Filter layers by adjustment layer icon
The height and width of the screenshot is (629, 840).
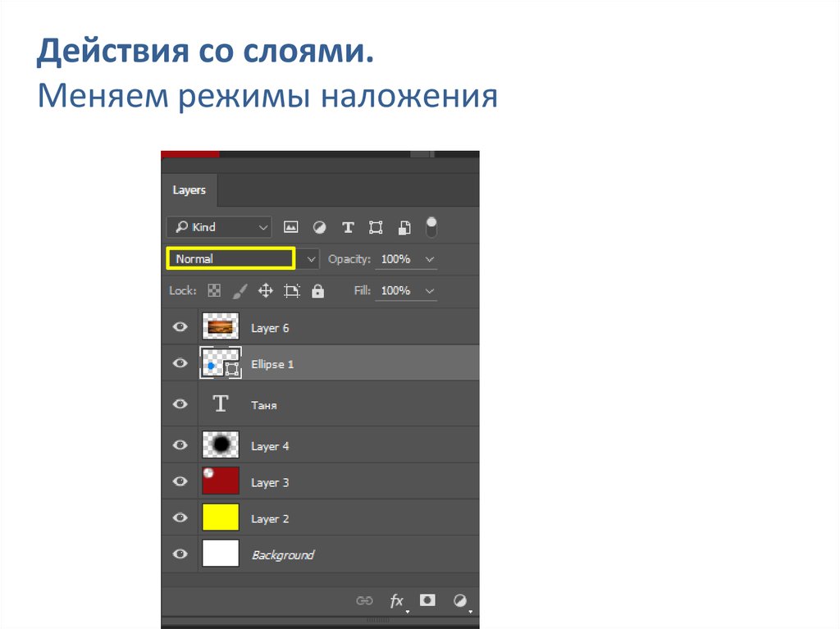coord(319,227)
